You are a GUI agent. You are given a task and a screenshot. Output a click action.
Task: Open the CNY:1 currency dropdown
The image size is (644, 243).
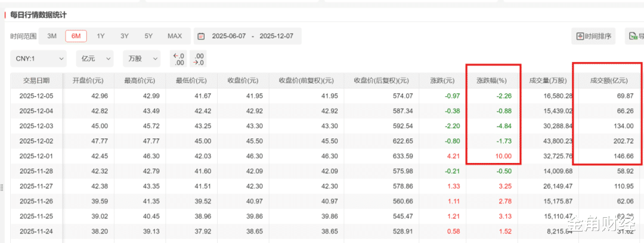click(38, 59)
